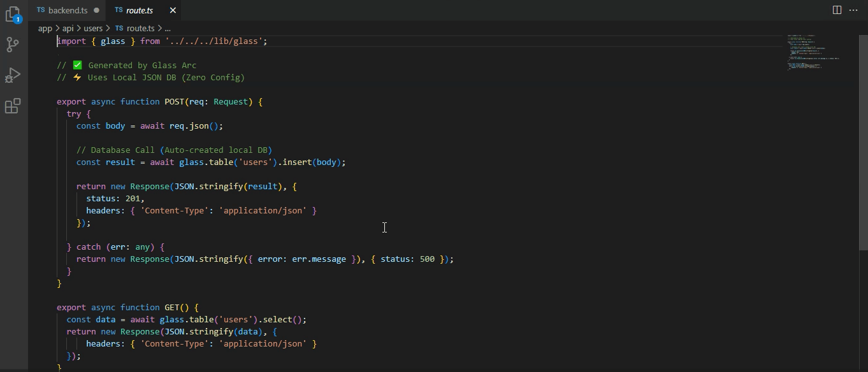
Task: Place cursor on the POST function name
Action: pos(174,101)
